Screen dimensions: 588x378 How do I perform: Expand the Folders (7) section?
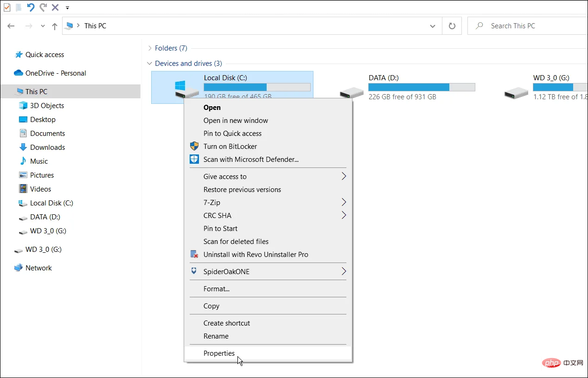(x=150, y=48)
